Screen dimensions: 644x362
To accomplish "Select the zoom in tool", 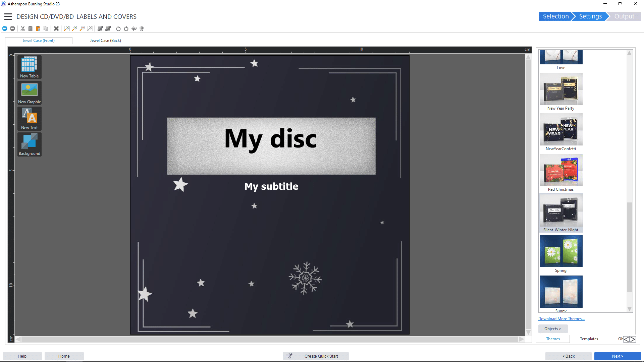I will [75, 29].
